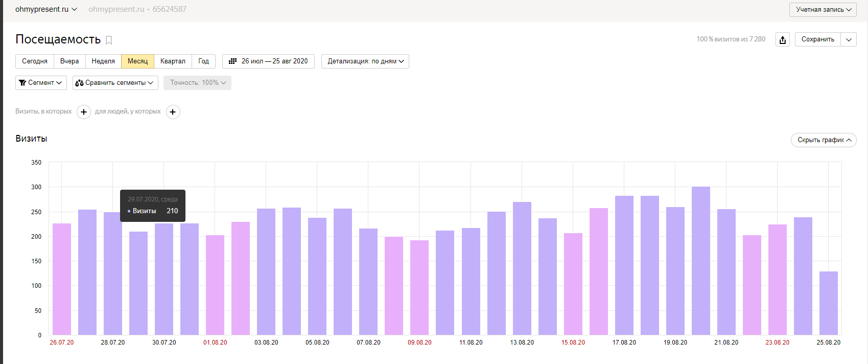Open Сравнить сегменты comparison menu
Screen dimensions: 868x364
pyautogui.click(x=115, y=83)
